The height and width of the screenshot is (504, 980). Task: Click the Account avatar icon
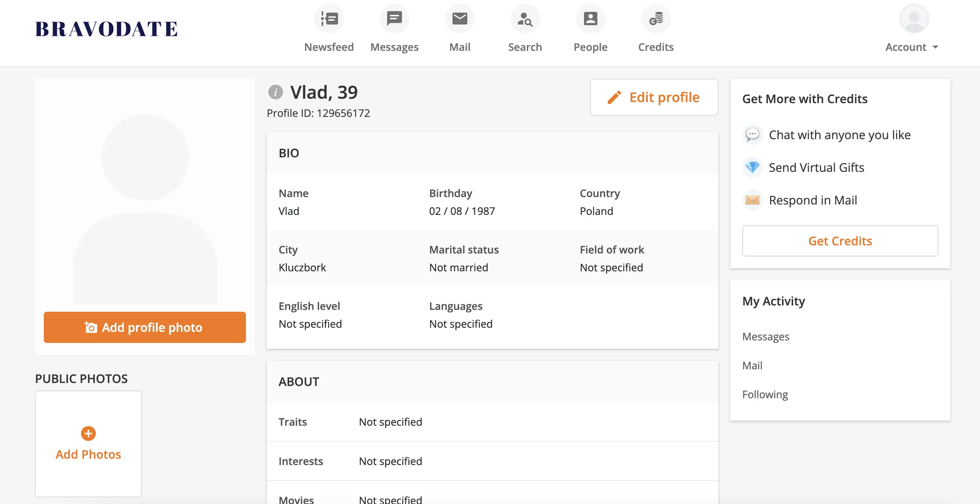coord(914,19)
